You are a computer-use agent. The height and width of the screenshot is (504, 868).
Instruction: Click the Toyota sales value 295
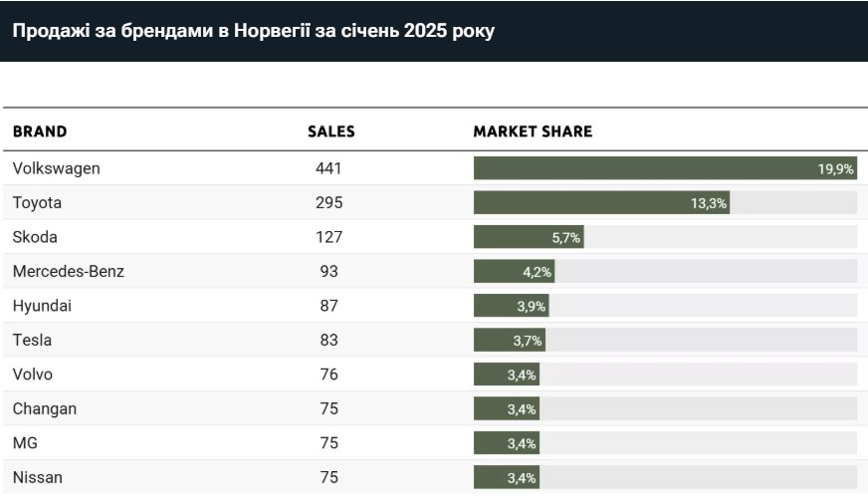click(328, 202)
